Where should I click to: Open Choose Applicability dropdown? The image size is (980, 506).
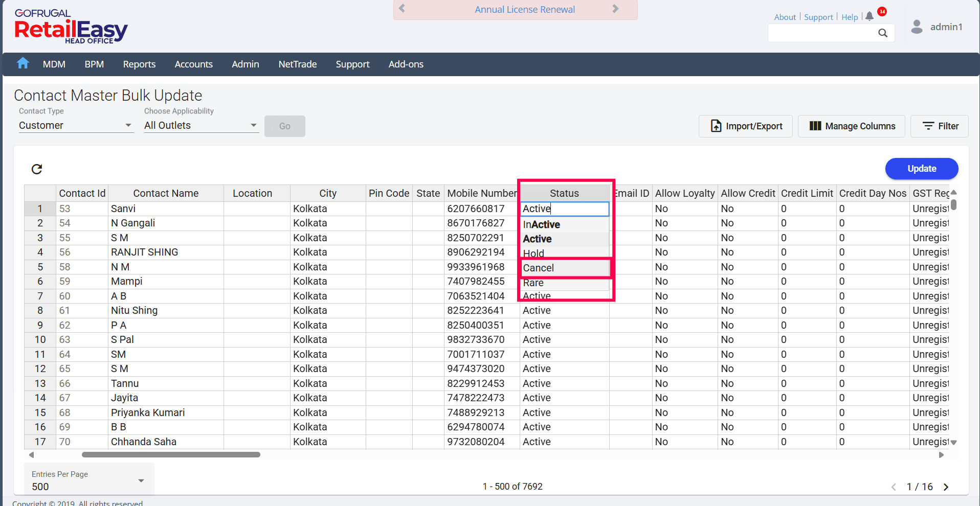201,125
